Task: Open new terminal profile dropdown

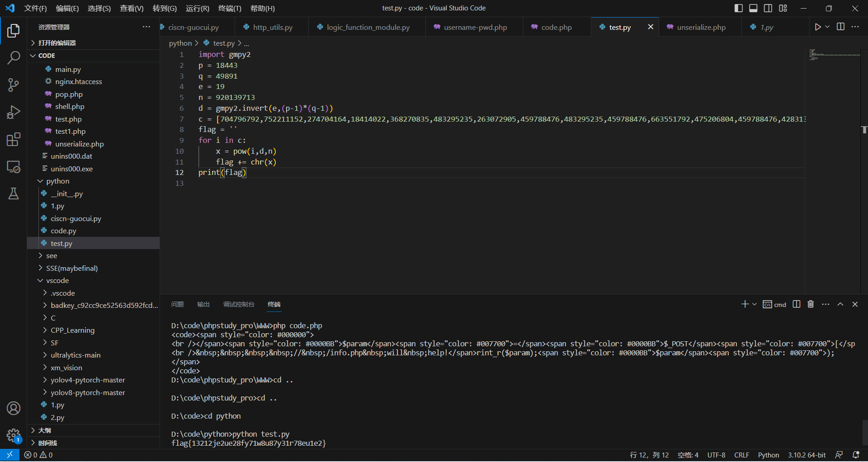Action: (755, 304)
